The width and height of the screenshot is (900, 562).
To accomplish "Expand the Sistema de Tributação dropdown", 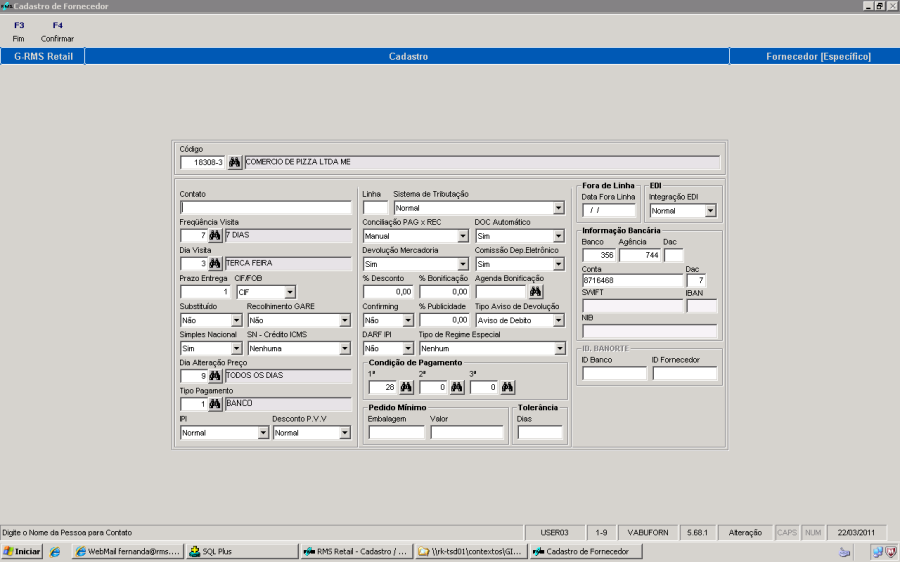I will pyautogui.click(x=558, y=208).
